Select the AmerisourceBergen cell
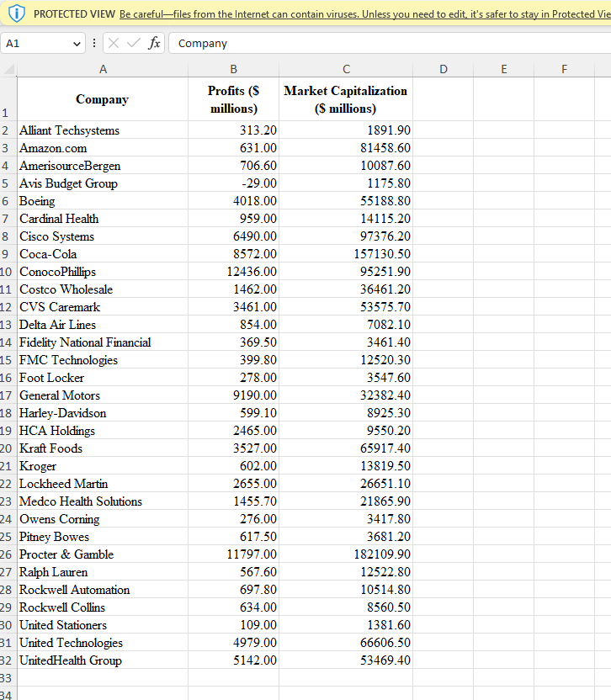The width and height of the screenshot is (611, 700). [x=103, y=166]
